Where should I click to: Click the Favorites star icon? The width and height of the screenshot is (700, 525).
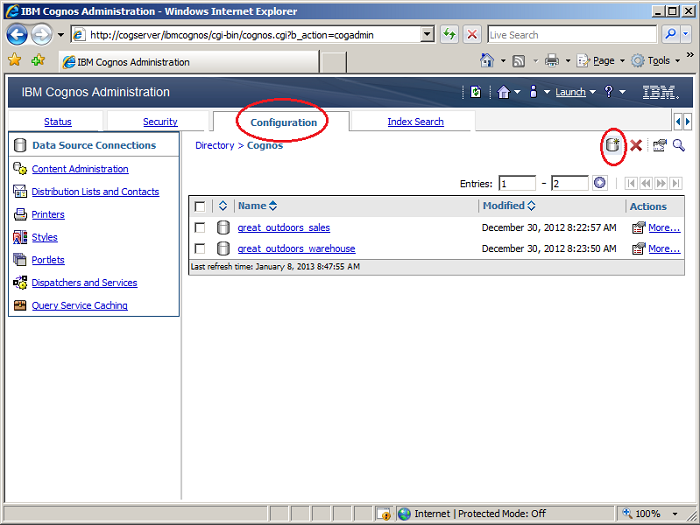(14, 59)
